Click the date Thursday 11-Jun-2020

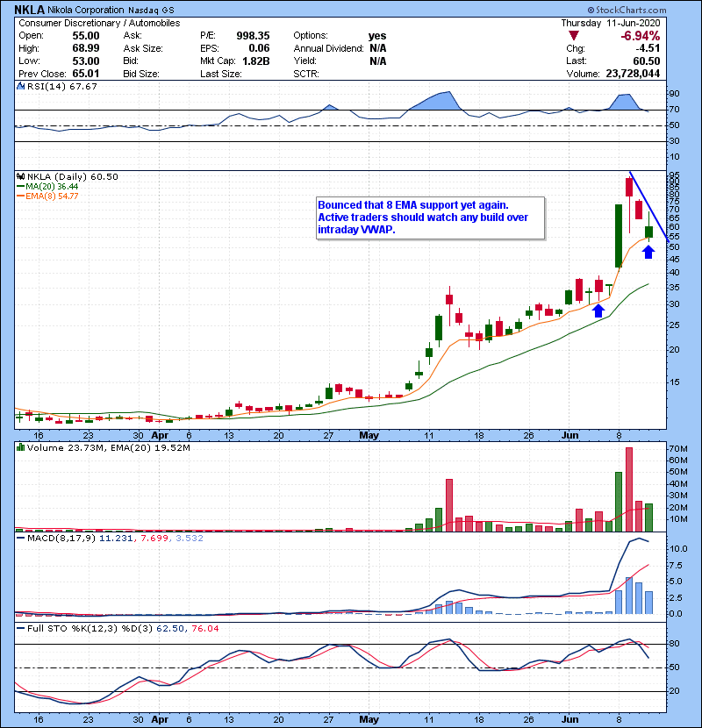(611, 23)
